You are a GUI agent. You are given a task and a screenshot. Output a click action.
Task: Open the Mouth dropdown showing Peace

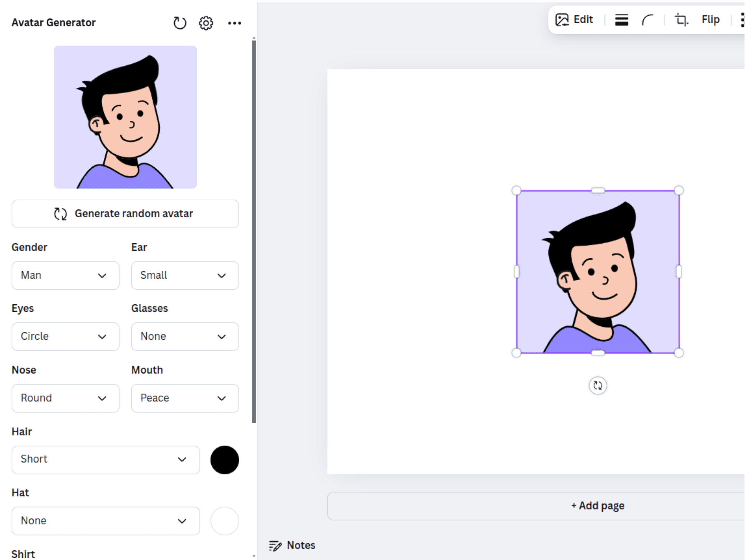tap(185, 398)
